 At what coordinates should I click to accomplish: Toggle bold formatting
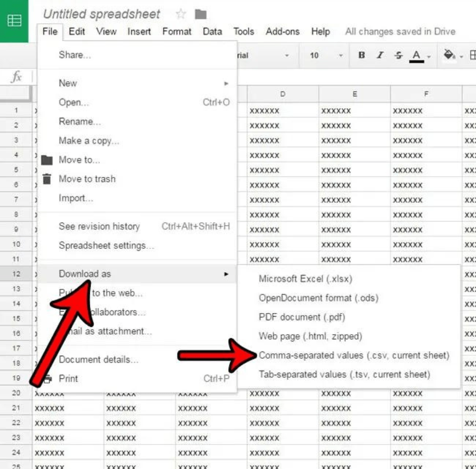pos(362,55)
